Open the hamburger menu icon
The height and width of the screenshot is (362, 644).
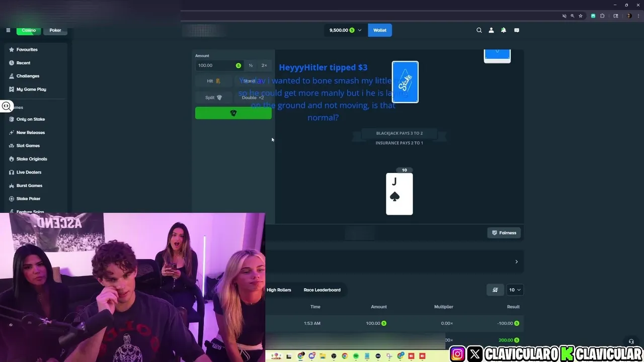pos(8,30)
